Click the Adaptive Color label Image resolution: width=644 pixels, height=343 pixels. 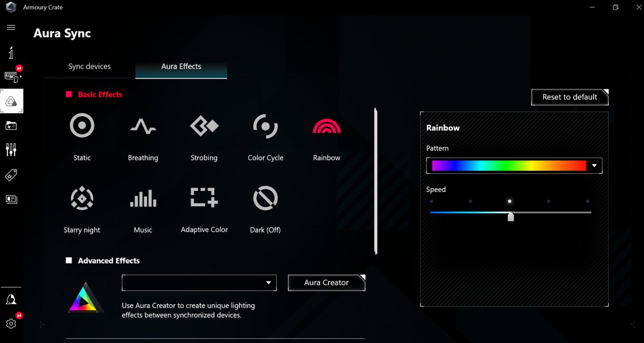[204, 230]
